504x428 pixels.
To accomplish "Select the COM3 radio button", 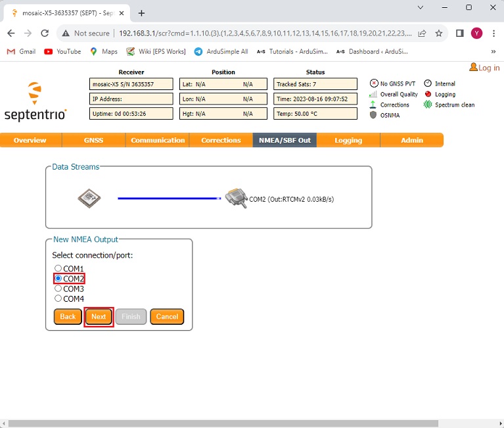I will (x=58, y=289).
